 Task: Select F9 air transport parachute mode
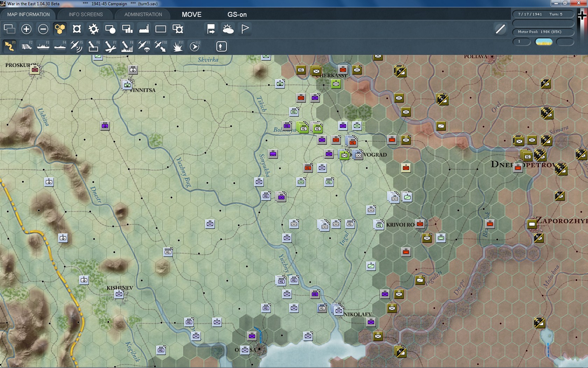point(144,46)
